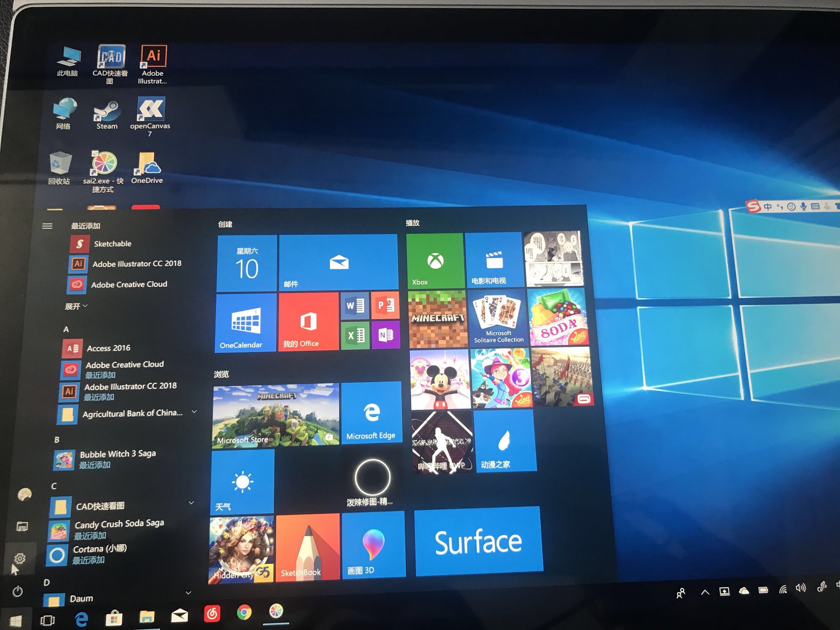Viewport: 840px width, 630px height.
Task: Open the PowerPoint tile
Action: click(x=385, y=305)
